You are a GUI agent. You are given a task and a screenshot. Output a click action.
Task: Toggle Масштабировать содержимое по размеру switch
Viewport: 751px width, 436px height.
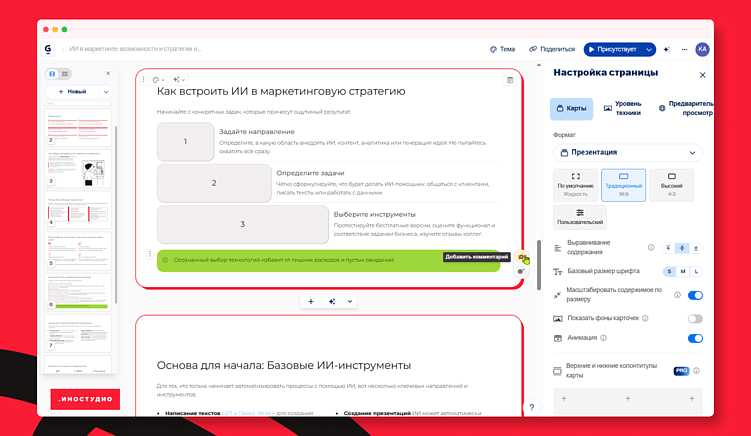coord(695,295)
